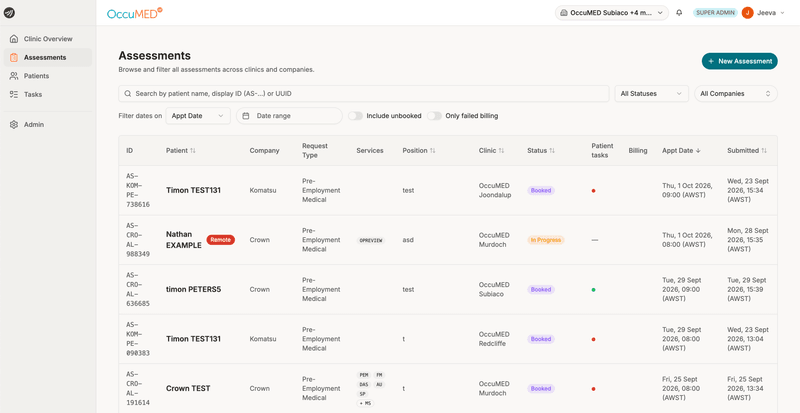Image resolution: width=800 pixels, height=413 pixels.
Task: Toggle Only failed billing switch
Action: pyautogui.click(x=434, y=116)
